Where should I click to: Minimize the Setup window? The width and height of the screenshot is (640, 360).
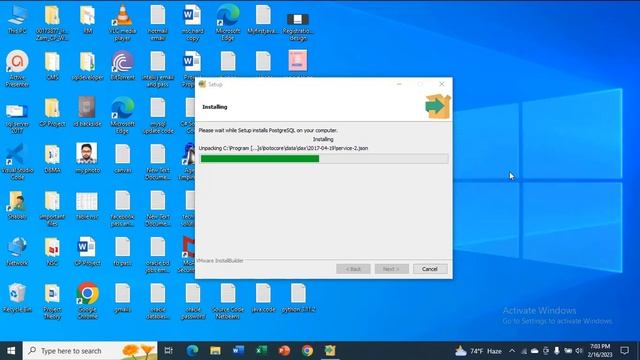(x=399, y=84)
